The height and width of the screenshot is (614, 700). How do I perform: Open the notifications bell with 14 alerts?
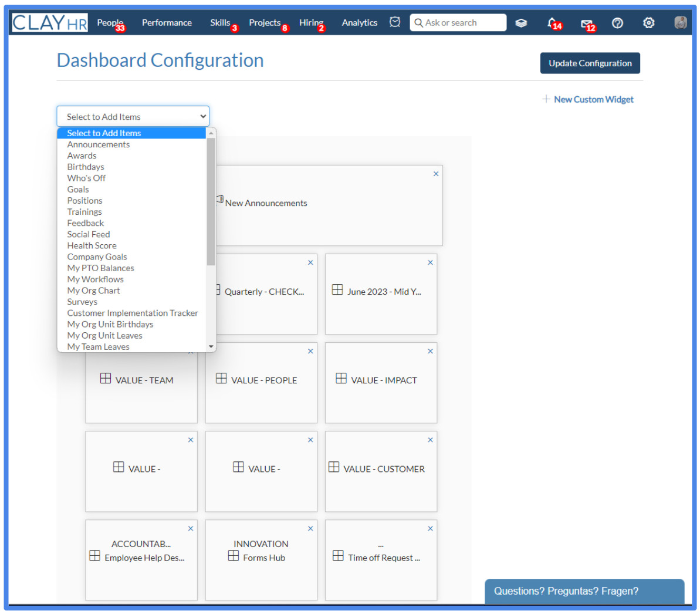pyautogui.click(x=552, y=22)
